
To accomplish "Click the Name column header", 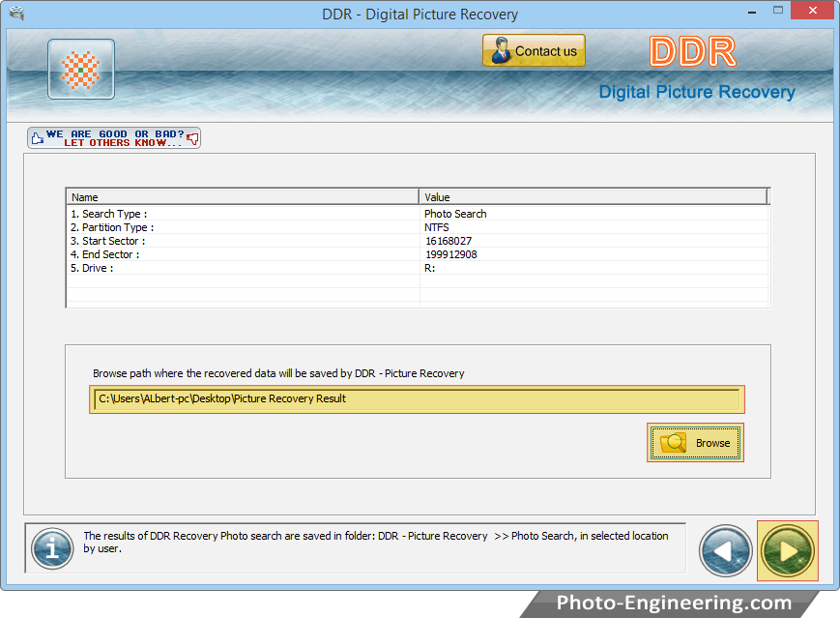I will [243, 196].
